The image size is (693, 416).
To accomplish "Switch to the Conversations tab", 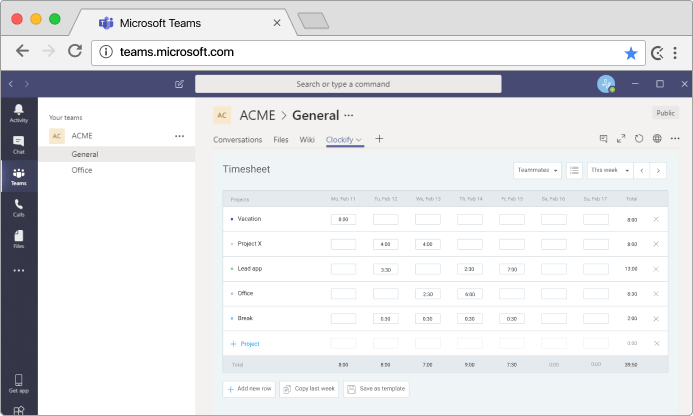I will 237,140.
